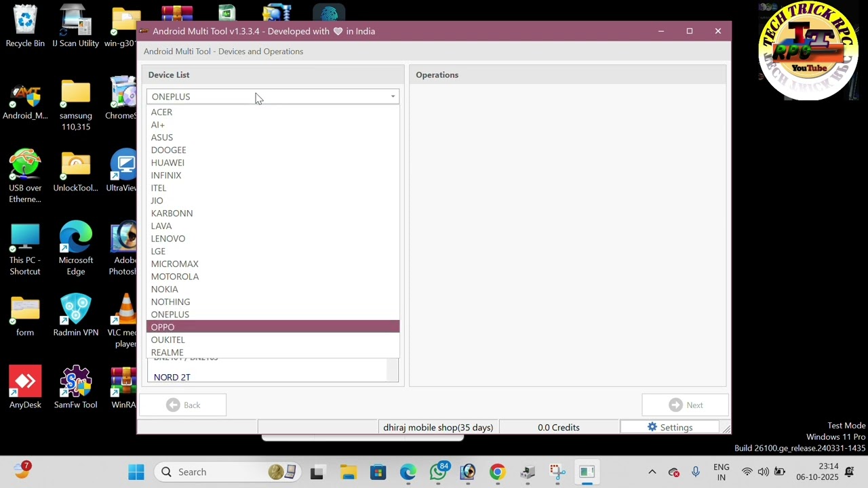Select LENOVO brand entry
The height and width of the screenshot is (488, 868).
tap(273, 239)
